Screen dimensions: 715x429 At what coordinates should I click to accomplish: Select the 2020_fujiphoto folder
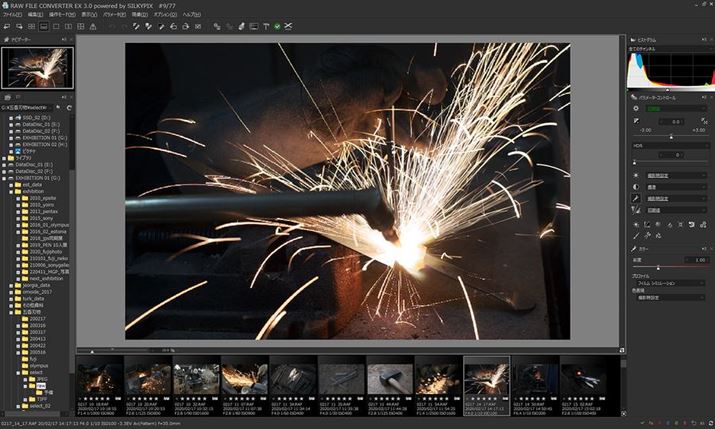(46, 252)
